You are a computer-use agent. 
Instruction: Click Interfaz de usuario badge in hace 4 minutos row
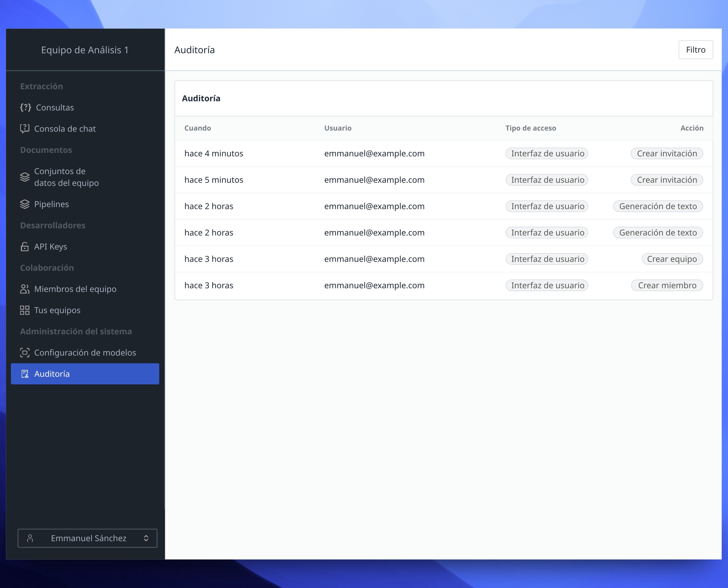(x=547, y=153)
